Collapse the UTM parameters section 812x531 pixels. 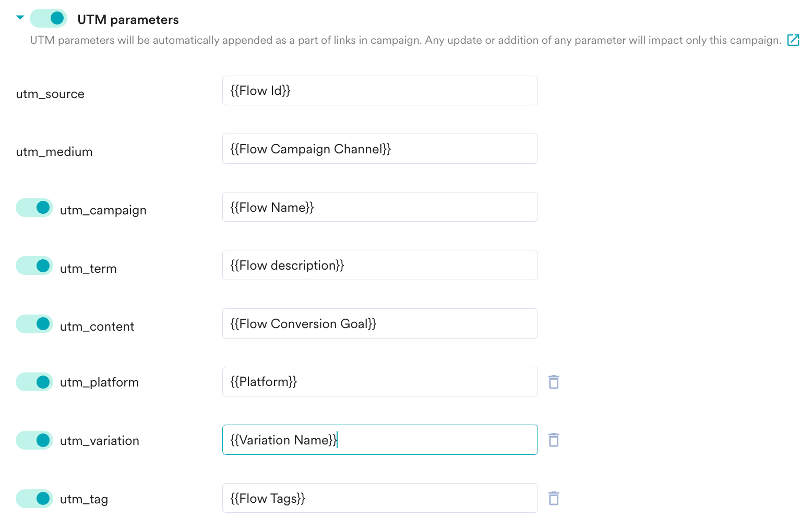pyautogui.click(x=20, y=18)
